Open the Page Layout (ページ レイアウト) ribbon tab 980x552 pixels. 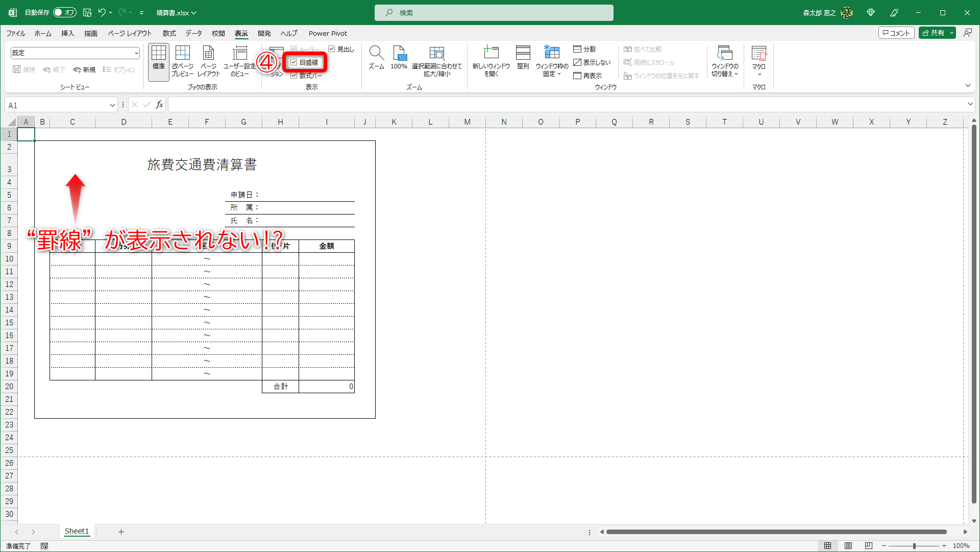pyautogui.click(x=130, y=33)
